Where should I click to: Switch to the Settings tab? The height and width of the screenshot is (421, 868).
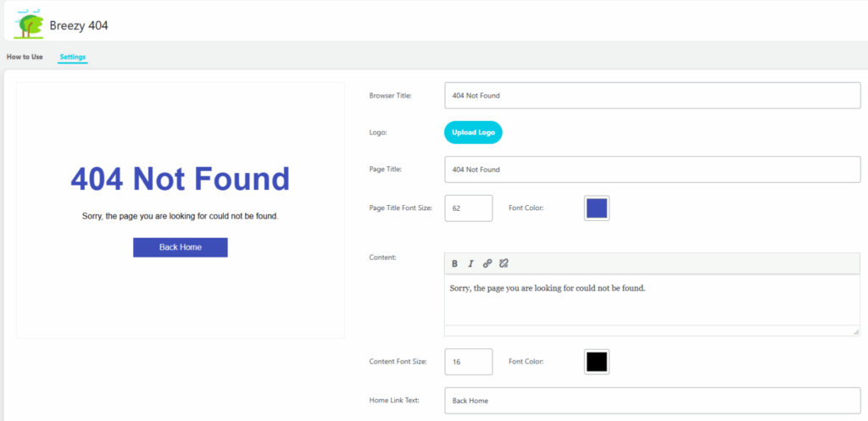coord(73,57)
